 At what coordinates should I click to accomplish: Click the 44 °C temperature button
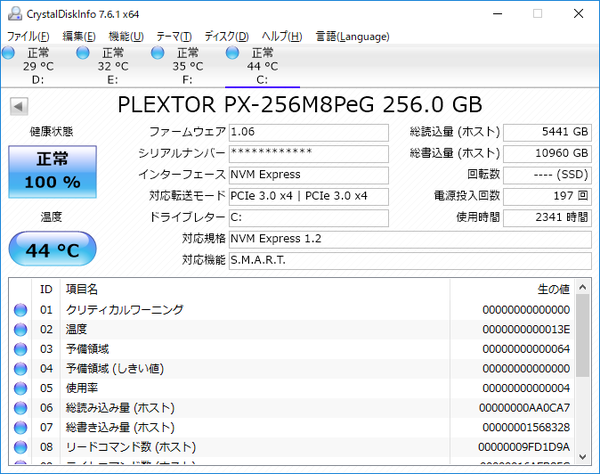point(52,249)
